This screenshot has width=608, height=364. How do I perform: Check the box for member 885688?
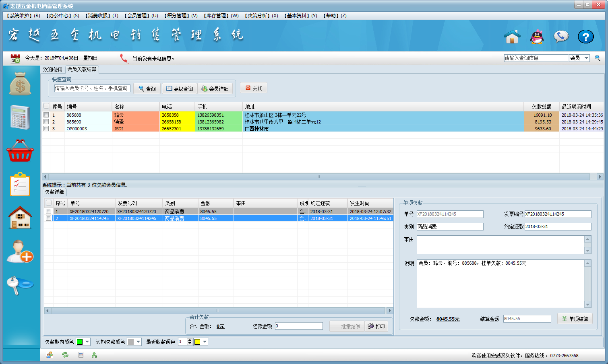pos(46,115)
